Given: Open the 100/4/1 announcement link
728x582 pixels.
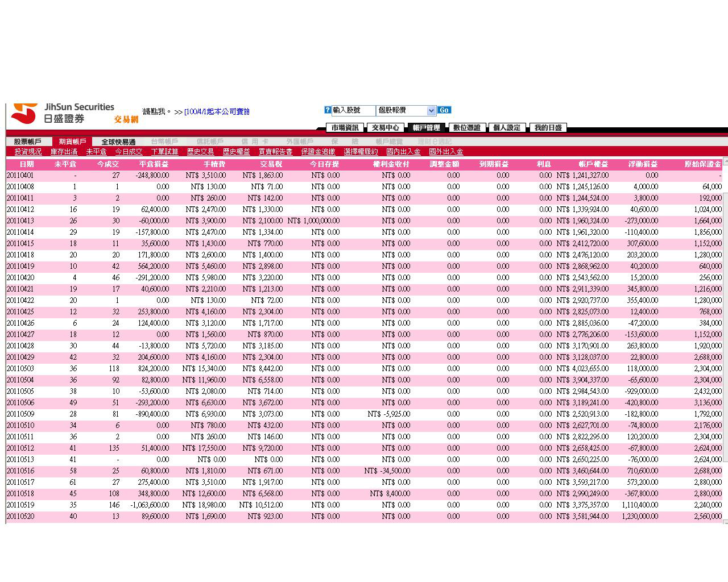Looking at the screenshot, I should pos(217,112).
